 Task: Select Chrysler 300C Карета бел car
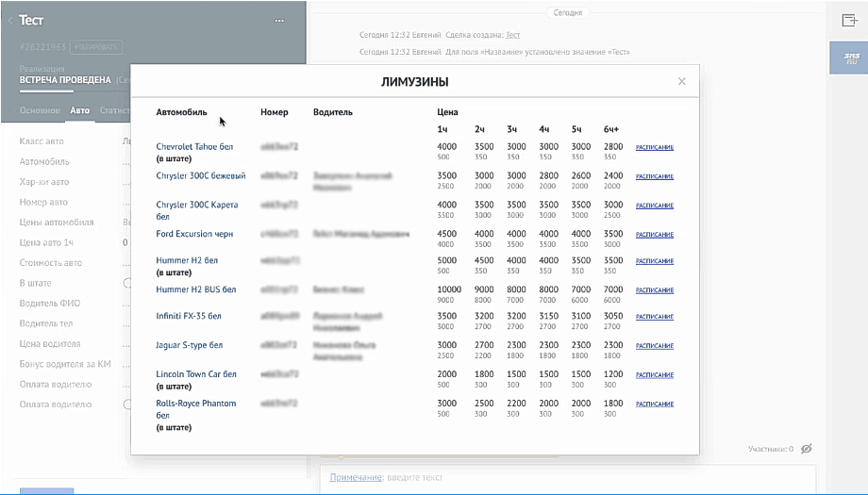(197, 210)
